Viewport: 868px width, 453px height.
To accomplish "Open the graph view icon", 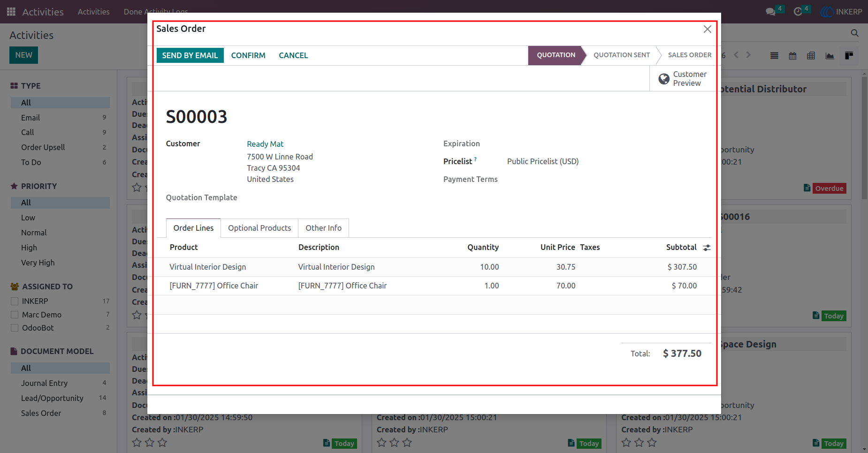I will [830, 56].
